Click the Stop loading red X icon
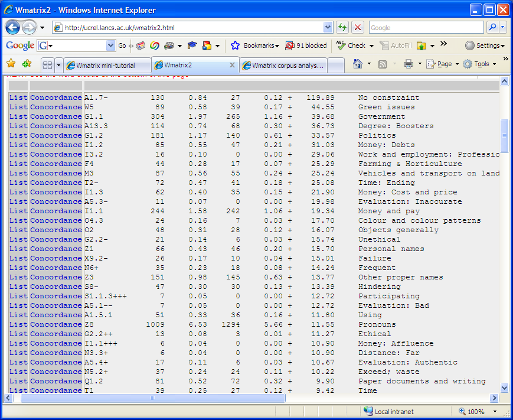Image resolution: width=513 pixels, height=420 pixels. (x=358, y=28)
